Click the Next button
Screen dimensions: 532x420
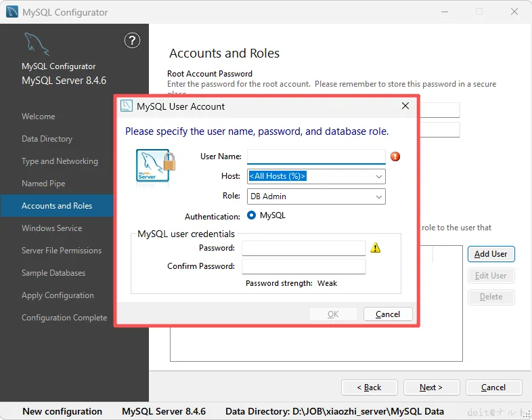(x=431, y=387)
